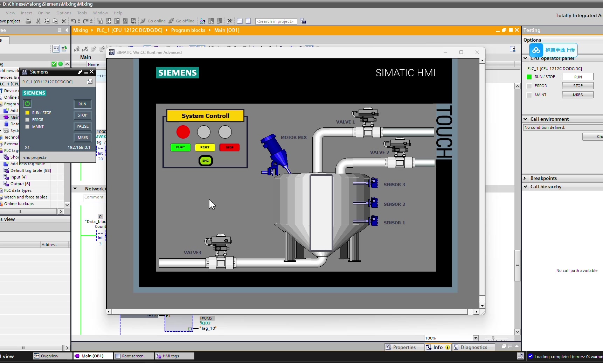
Task: Click the icon at the right of the editor toolbar
Action: (513, 49)
